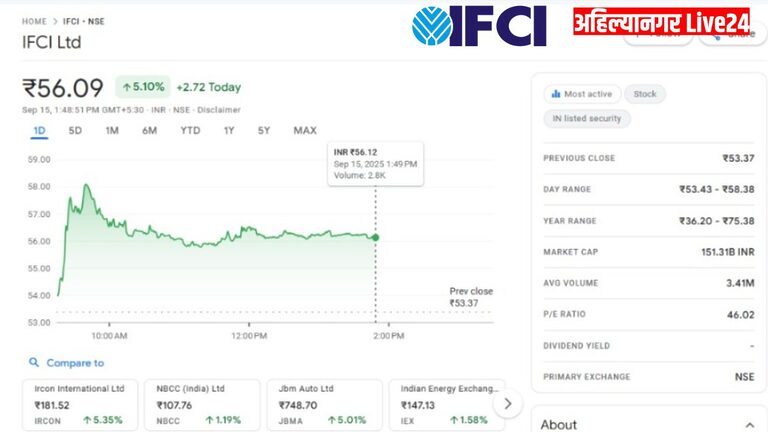Image resolution: width=768 pixels, height=432 pixels.
Task: Click the Compare to search icon
Action: pos(34,363)
